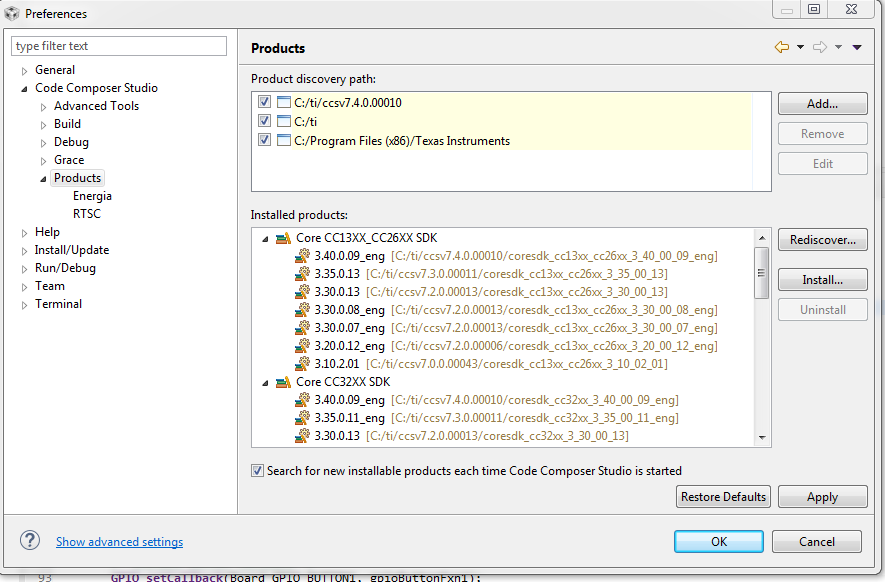The image size is (885, 582).
Task: Open the Products page view menu triangle
Action: 857,47
